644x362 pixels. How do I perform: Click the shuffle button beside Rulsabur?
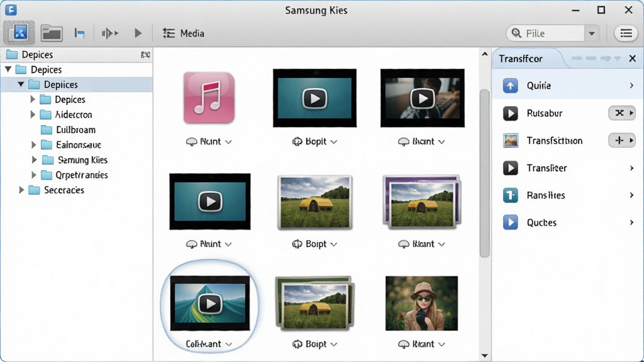(x=622, y=113)
